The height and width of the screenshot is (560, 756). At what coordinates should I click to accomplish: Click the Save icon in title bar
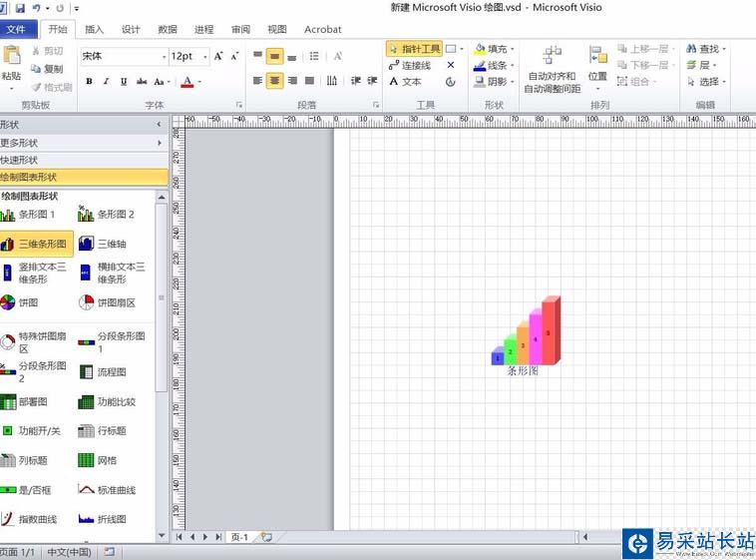[x=20, y=8]
